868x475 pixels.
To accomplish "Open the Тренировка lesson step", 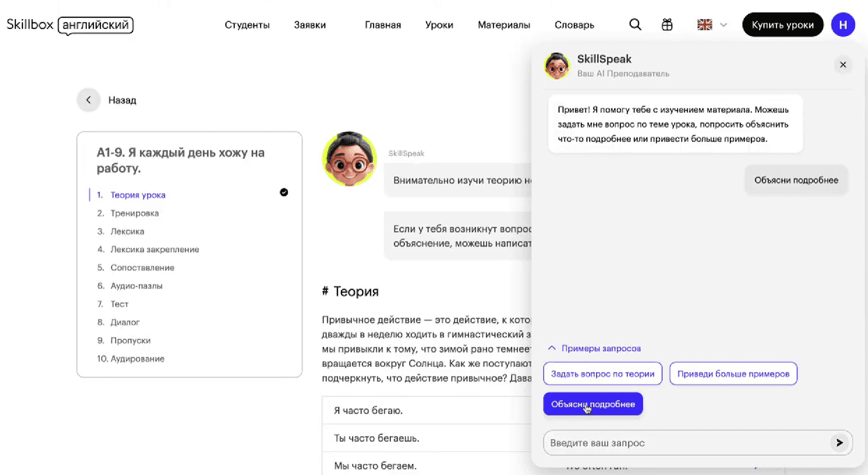I will (134, 213).
